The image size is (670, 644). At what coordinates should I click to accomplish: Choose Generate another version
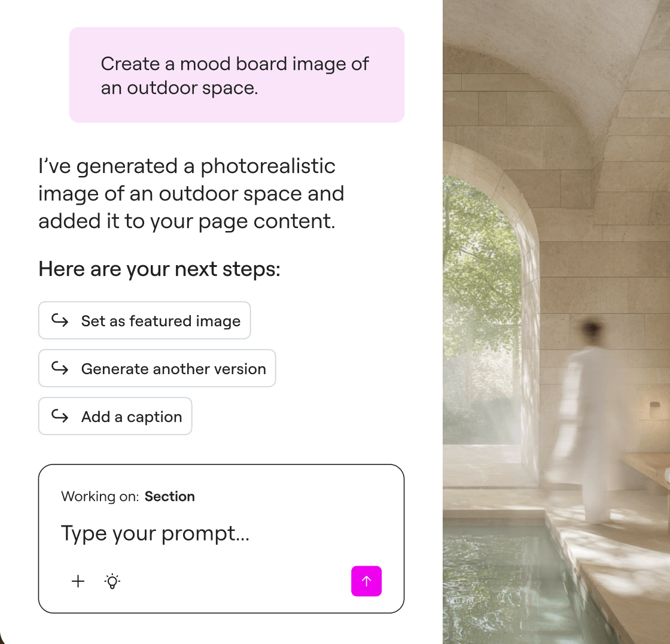click(157, 368)
